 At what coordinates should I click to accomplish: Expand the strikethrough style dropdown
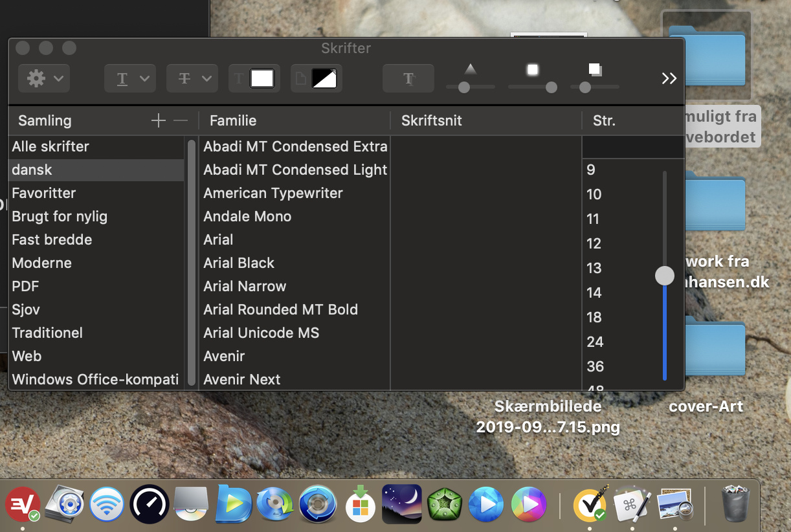click(x=192, y=78)
